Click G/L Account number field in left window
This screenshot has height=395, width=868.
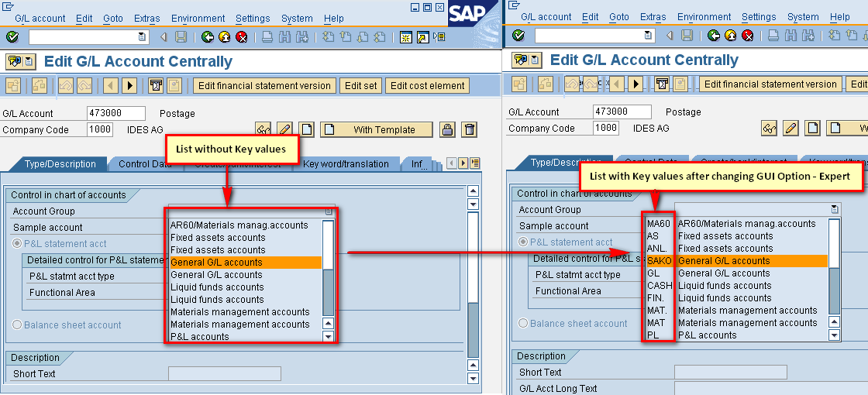click(x=115, y=113)
